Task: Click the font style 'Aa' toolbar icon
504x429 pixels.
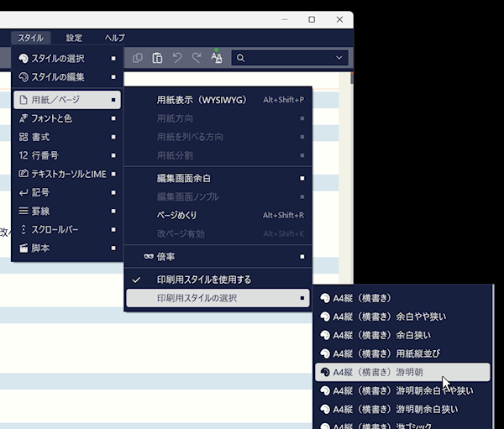Action: 217,58
